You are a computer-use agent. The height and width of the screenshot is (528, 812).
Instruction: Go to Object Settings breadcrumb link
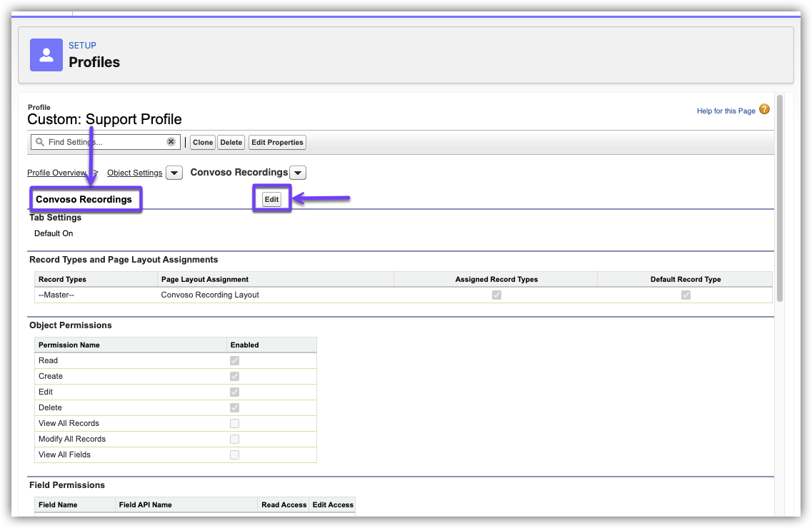(134, 173)
